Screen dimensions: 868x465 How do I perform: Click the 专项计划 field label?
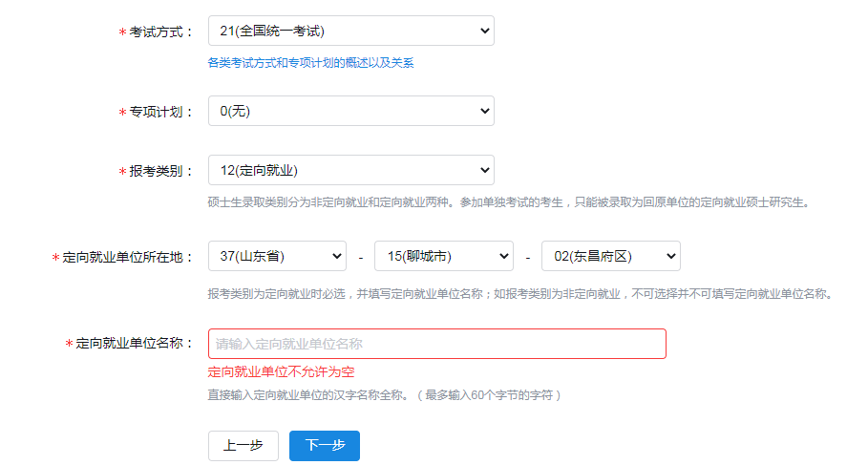coord(156,113)
